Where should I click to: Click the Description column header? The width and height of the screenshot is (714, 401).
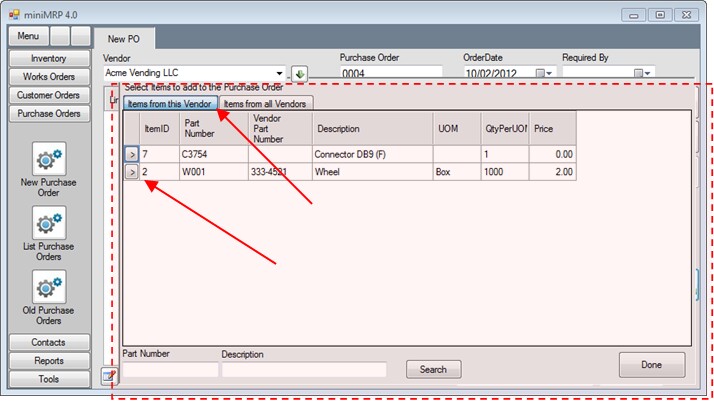371,129
